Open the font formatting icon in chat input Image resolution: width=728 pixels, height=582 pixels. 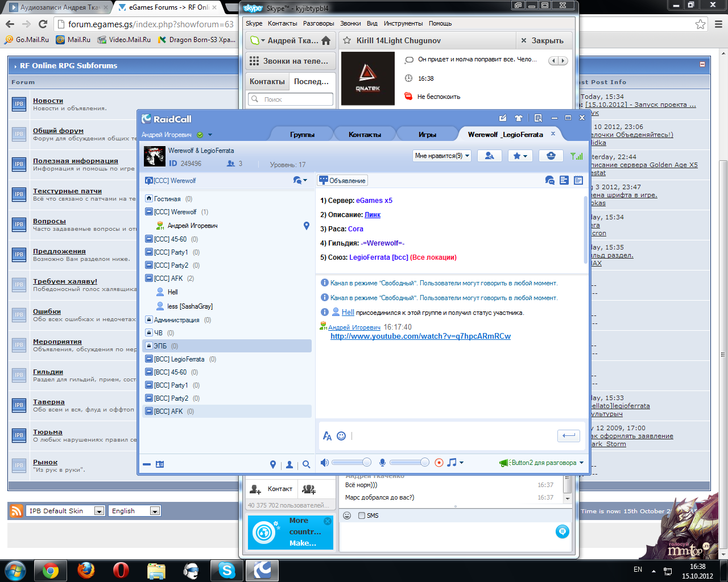click(x=327, y=436)
